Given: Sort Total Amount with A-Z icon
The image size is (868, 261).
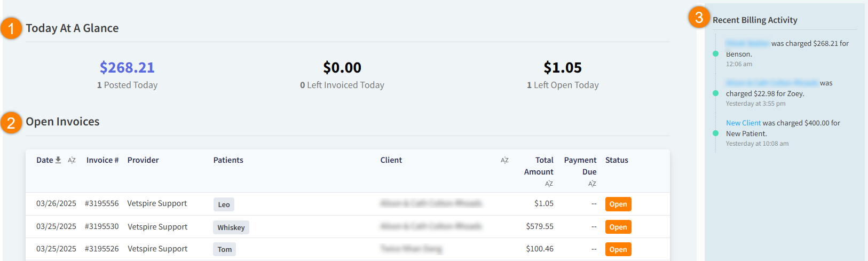Looking at the screenshot, I should (549, 184).
